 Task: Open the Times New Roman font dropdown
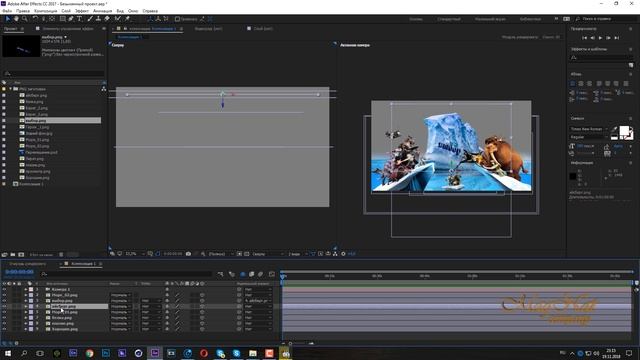(x=588, y=129)
